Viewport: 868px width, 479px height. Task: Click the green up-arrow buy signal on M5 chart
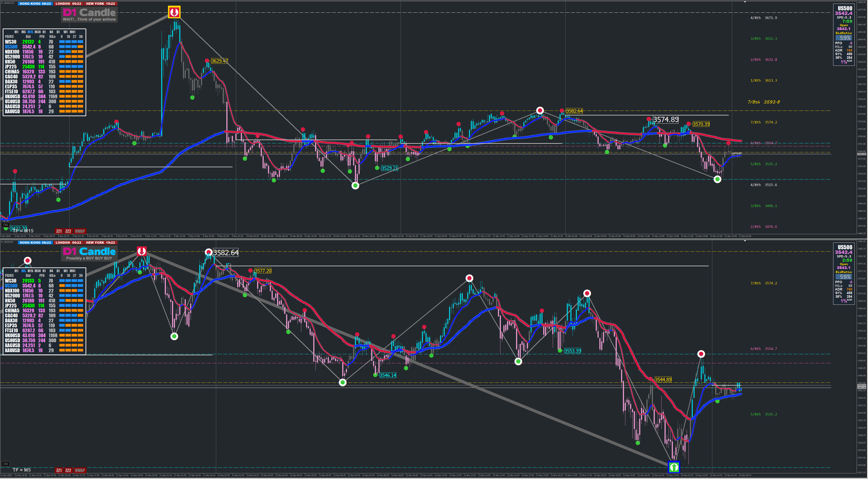[674, 467]
